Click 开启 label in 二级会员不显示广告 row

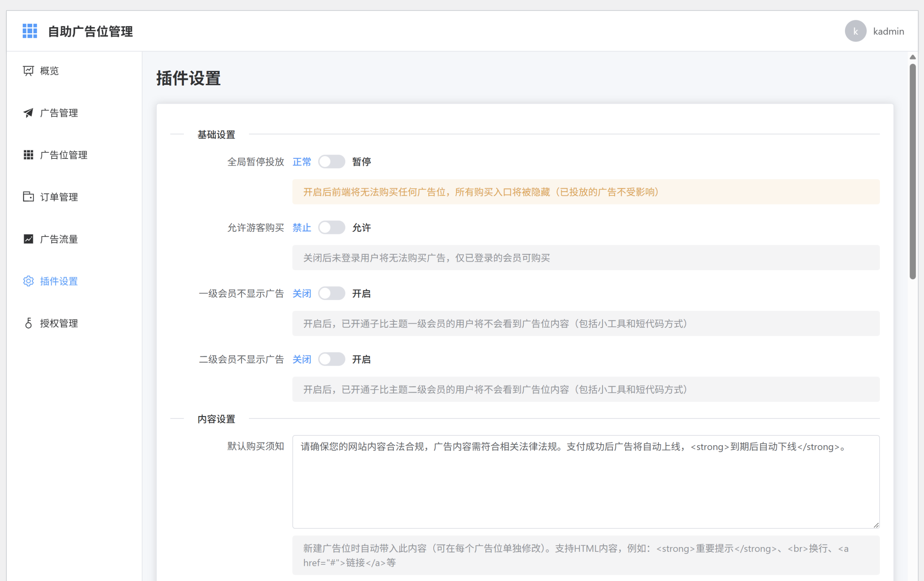(x=361, y=359)
